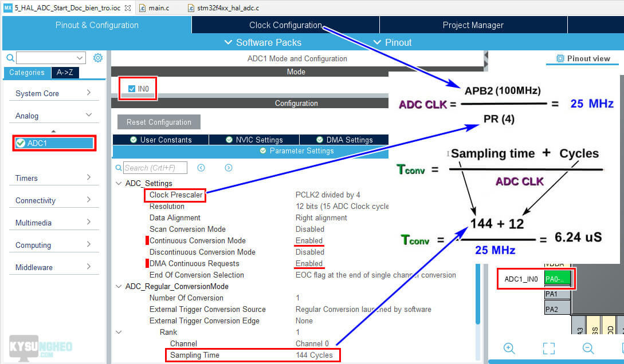The width and height of the screenshot is (624, 364).
Task: Click previous search result arrow icon
Action: 201,168
